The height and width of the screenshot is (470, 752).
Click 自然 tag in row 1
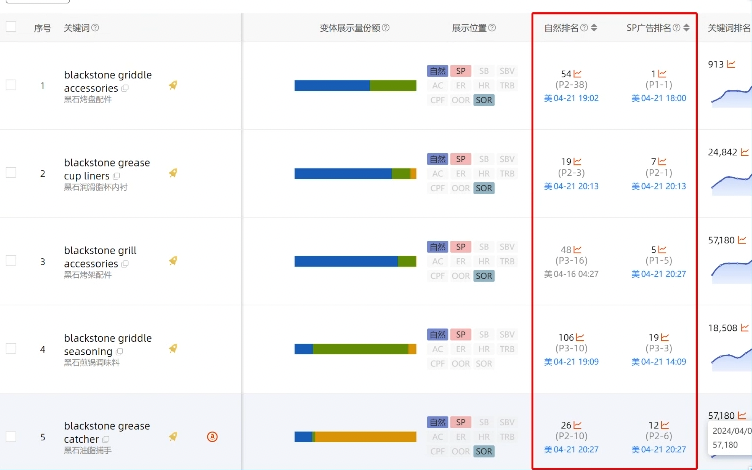[437, 71]
